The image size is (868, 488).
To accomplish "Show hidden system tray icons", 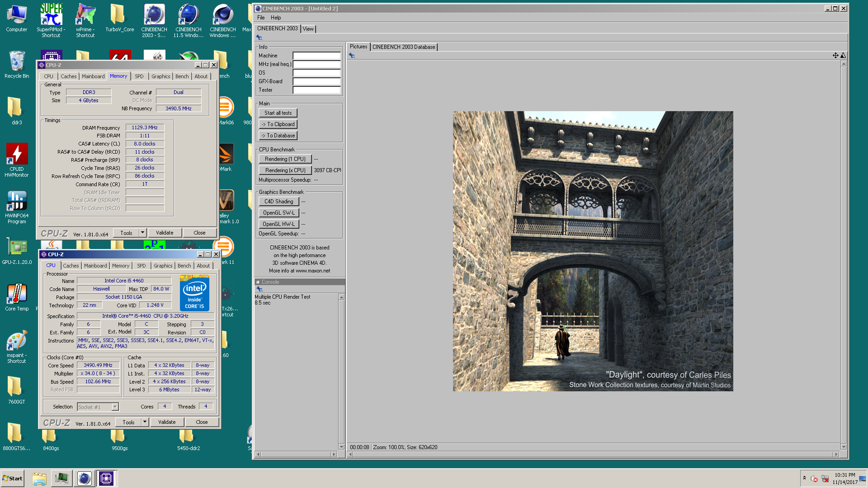I will [804, 478].
